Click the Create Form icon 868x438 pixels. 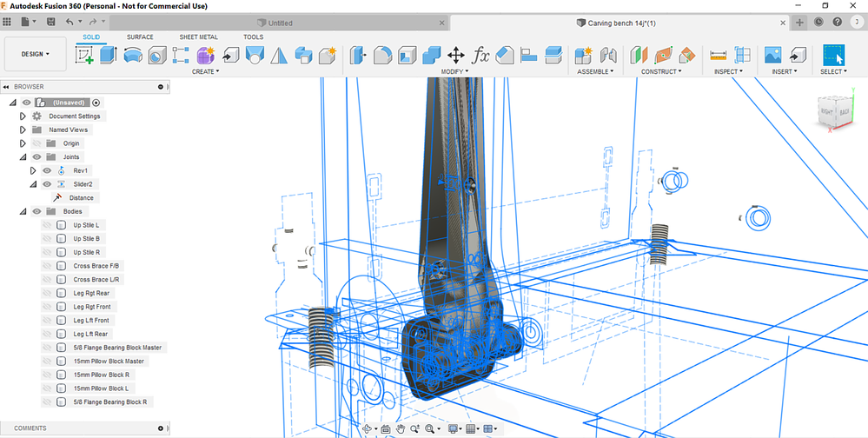tap(205, 55)
